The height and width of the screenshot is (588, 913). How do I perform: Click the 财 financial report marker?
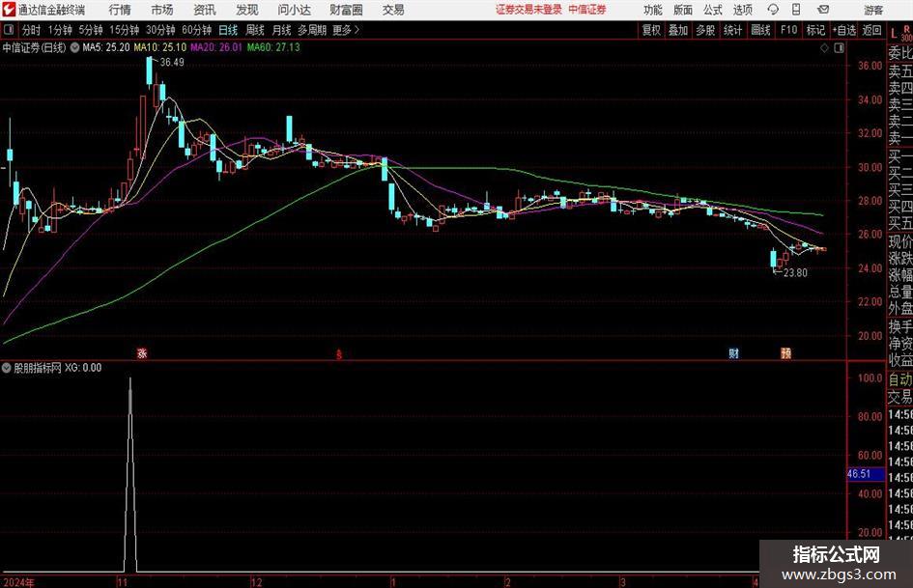tap(733, 353)
